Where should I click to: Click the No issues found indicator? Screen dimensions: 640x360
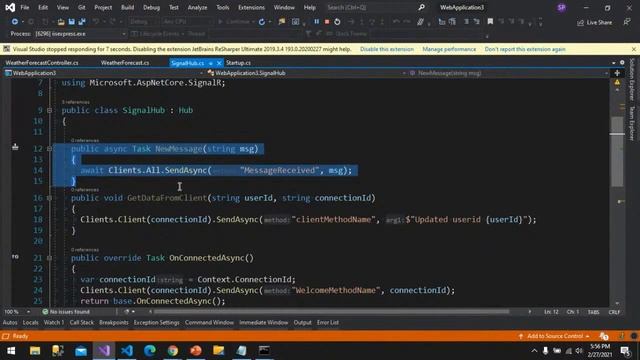(66, 312)
